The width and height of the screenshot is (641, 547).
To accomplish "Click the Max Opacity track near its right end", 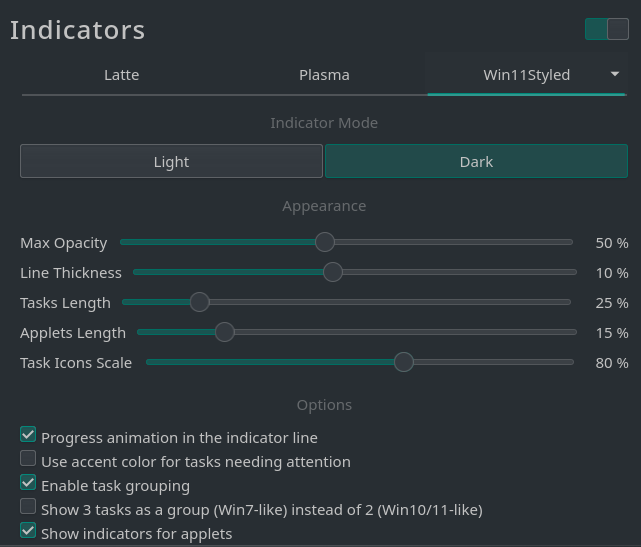I will (x=560, y=242).
